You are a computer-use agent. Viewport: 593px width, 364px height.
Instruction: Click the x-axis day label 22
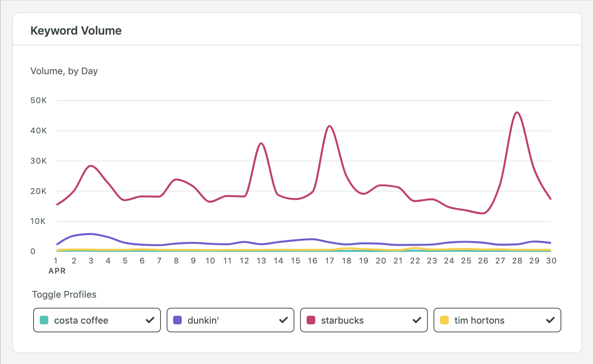click(415, 261)
